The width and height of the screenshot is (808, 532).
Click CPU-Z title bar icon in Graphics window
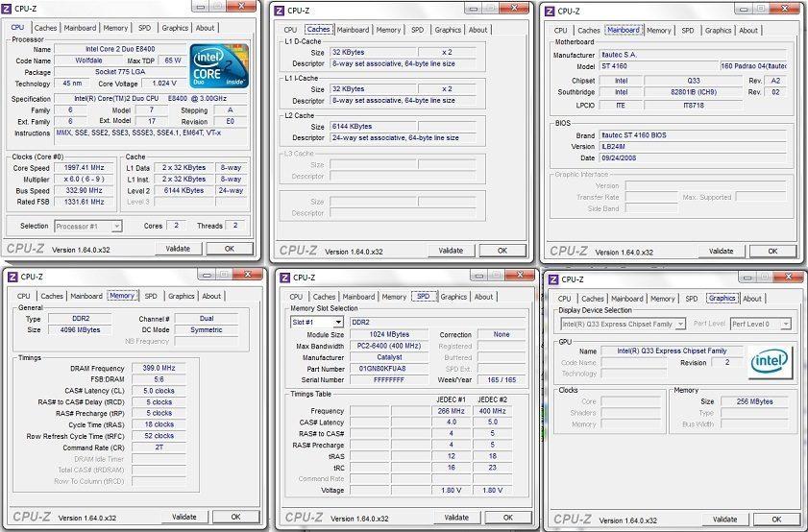(551, 279)
